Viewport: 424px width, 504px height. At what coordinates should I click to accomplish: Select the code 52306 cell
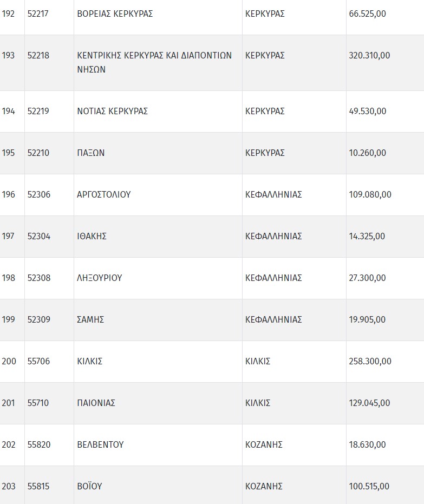pyautogui.click(x=39, y=194)
